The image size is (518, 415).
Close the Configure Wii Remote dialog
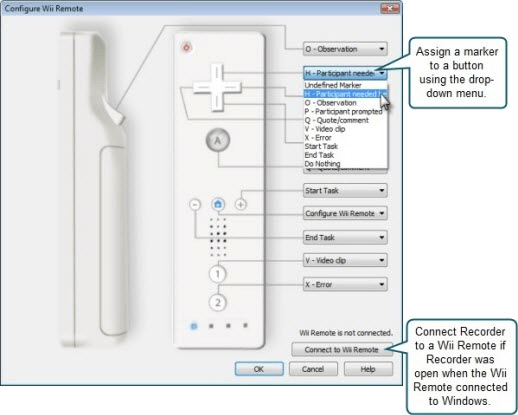[390, 8]
